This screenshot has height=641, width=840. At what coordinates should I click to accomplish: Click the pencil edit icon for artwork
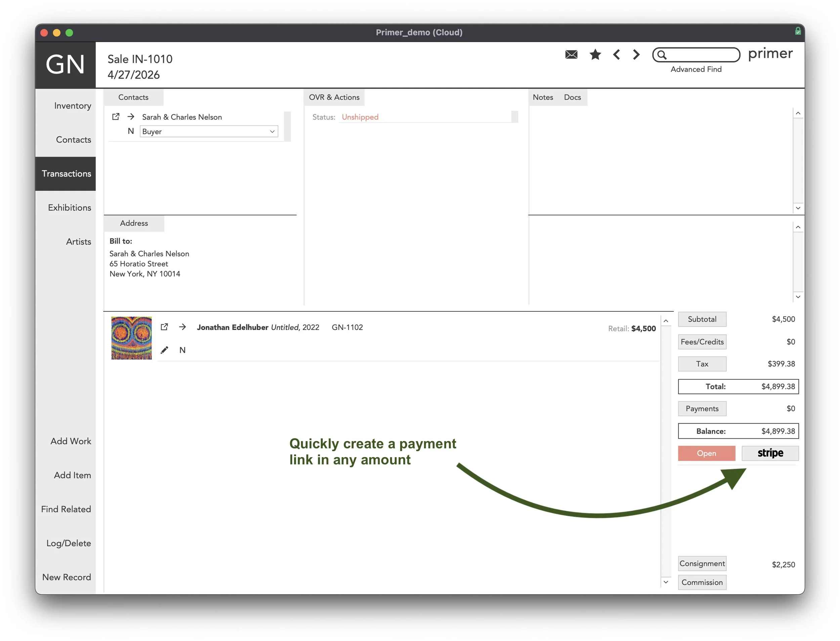pos(164,350)
